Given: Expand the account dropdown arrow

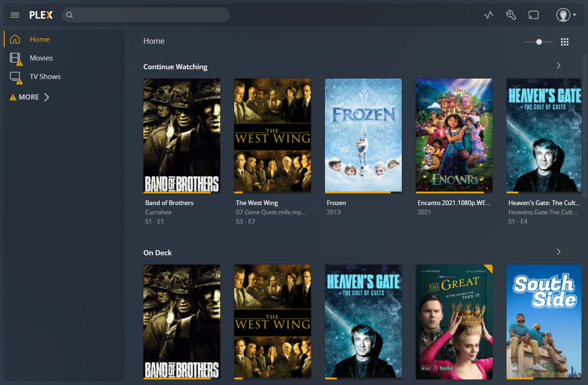Looking at the screenshot, I should tap(574, 15).
